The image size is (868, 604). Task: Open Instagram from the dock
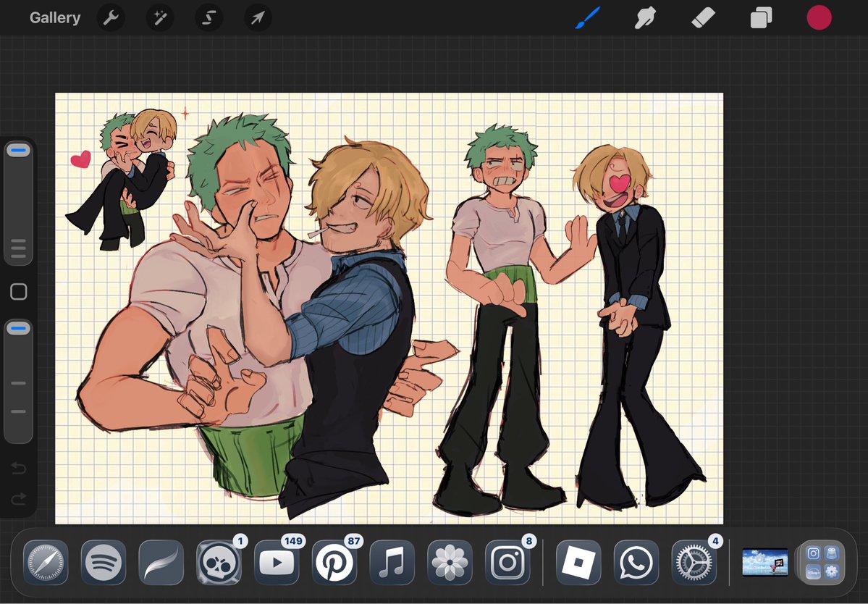point(507,563)
